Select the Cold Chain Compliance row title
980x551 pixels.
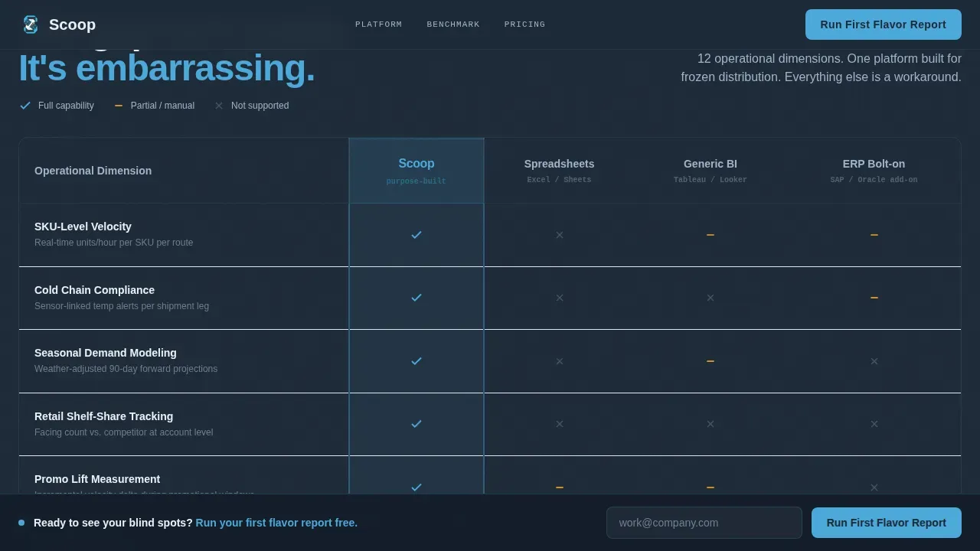[x=94, y=290]
